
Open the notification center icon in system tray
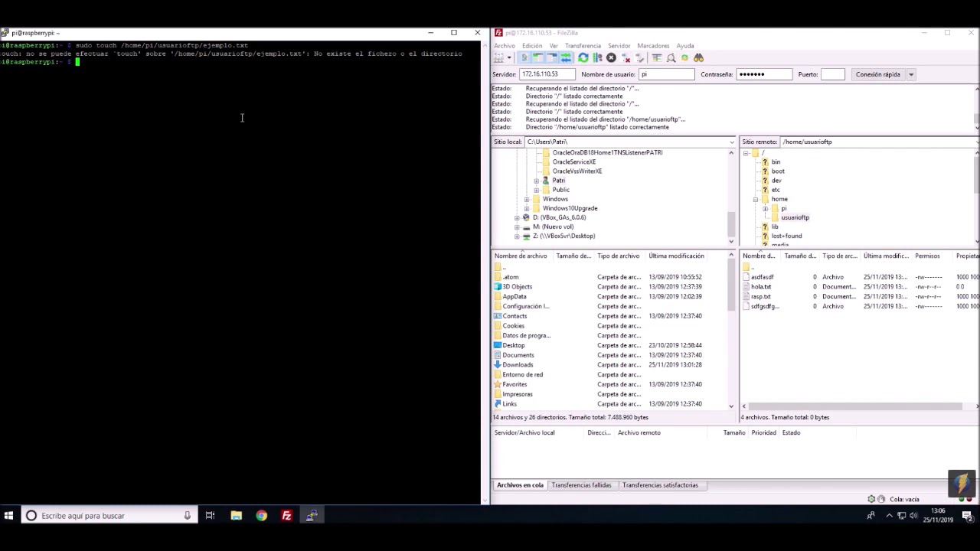tap(967, 516)
